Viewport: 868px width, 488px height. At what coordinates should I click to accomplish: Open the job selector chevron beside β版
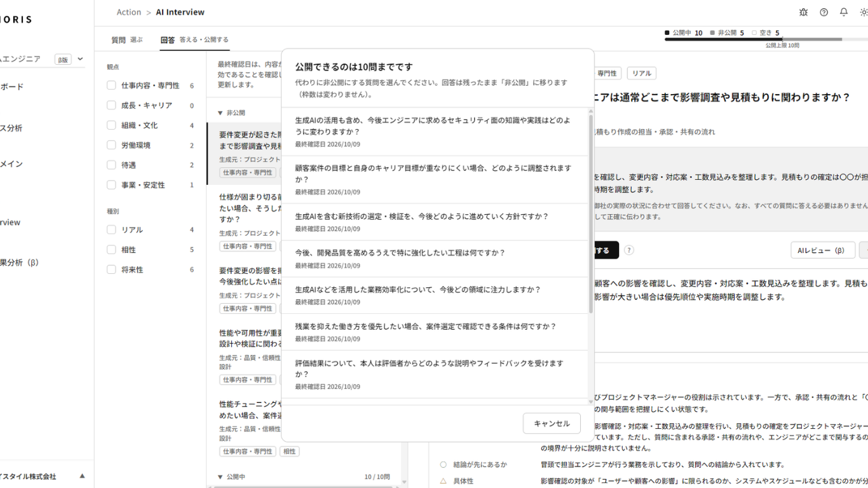(80, 59)
